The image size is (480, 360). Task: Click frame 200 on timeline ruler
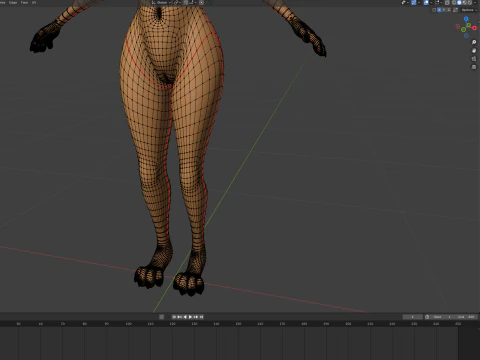(x=348, y=324)
